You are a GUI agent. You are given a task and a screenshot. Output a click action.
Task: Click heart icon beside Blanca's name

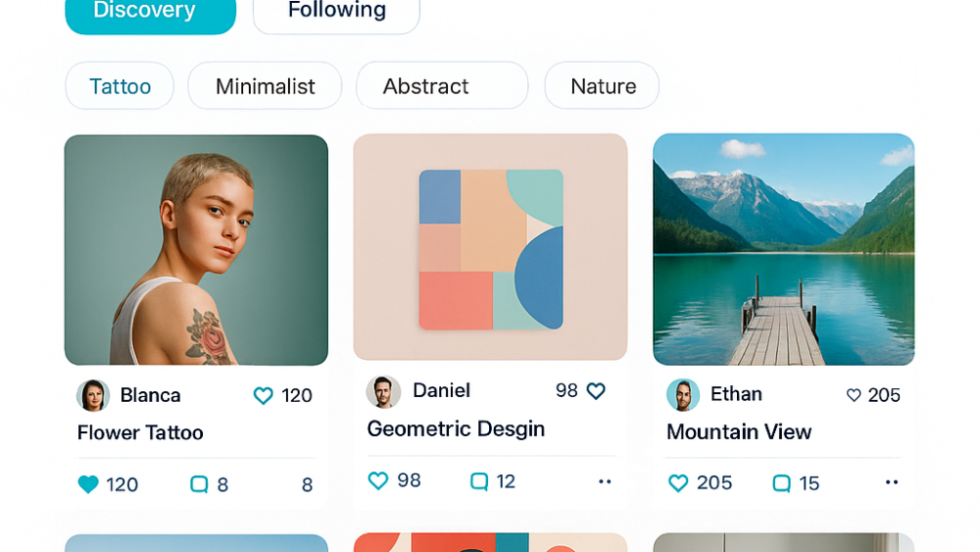coord(264,396)
